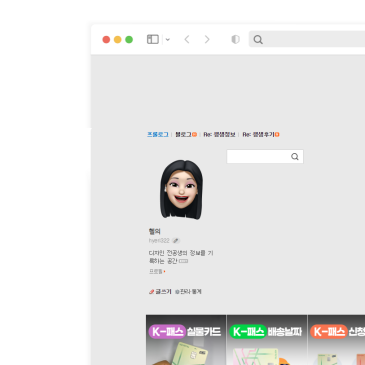Click the privacy shield icon

(235, 39)
